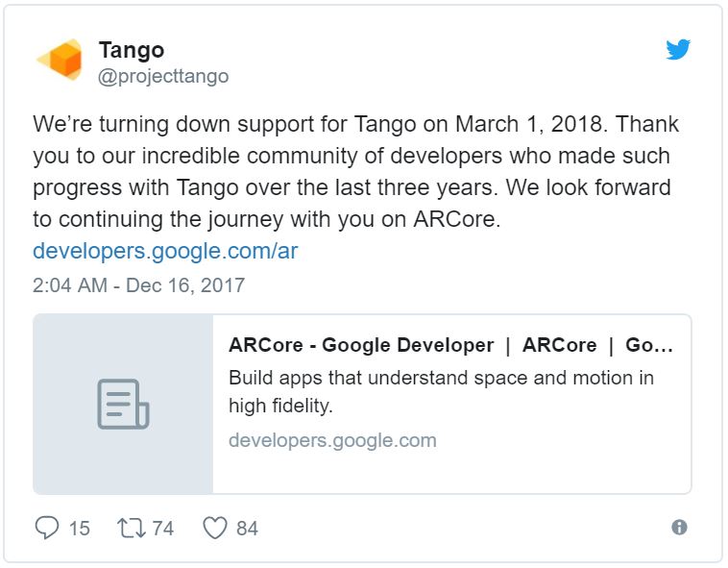Viewport: 728px width, 568px height.
Task: View the 15 replies count
Action: [80, 529]
